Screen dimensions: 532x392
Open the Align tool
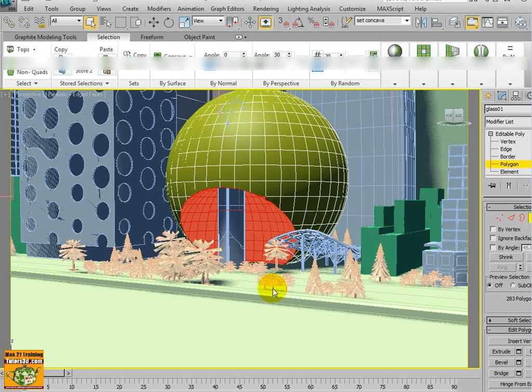point(436,23)
